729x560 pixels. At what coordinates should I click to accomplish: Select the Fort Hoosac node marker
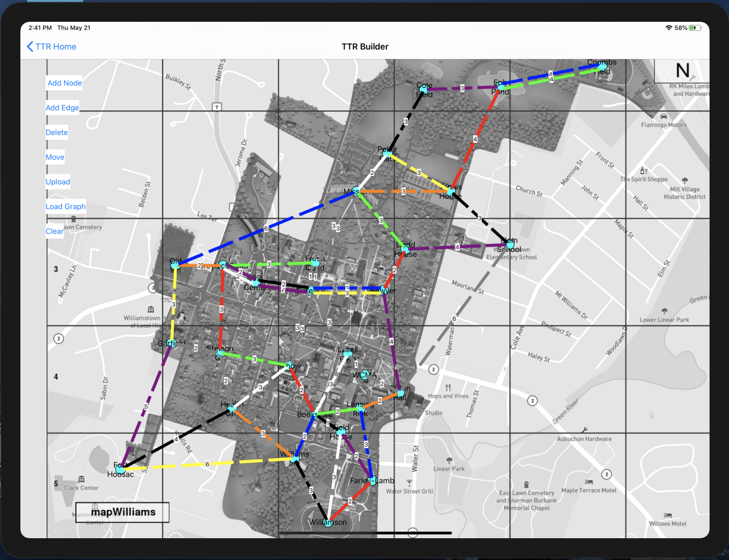(120, 469)
